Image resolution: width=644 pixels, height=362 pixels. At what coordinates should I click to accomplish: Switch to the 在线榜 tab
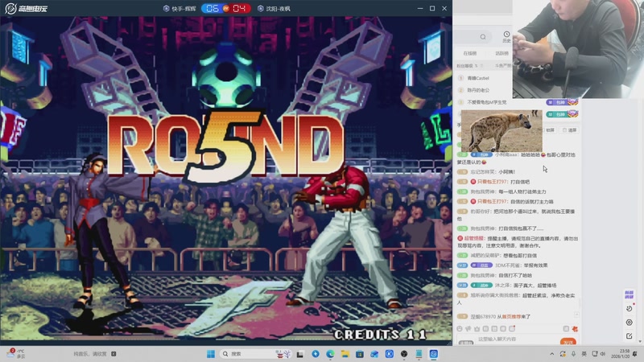point(470,53)
